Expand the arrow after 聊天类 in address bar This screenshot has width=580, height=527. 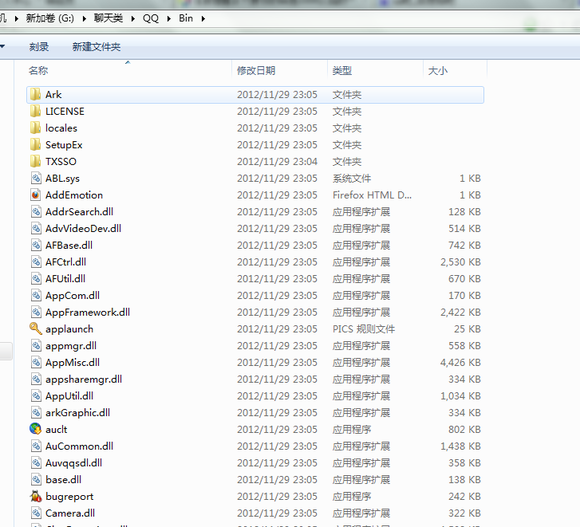pyautogui.click(x=133, y=18)
